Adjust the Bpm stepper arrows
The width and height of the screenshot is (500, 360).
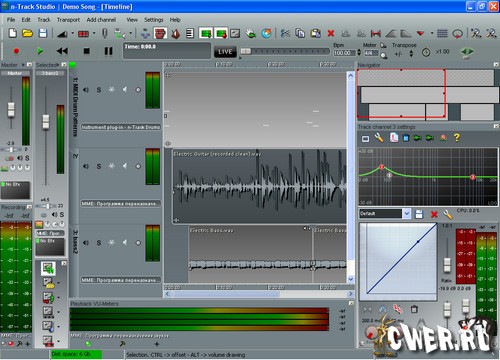359,52
